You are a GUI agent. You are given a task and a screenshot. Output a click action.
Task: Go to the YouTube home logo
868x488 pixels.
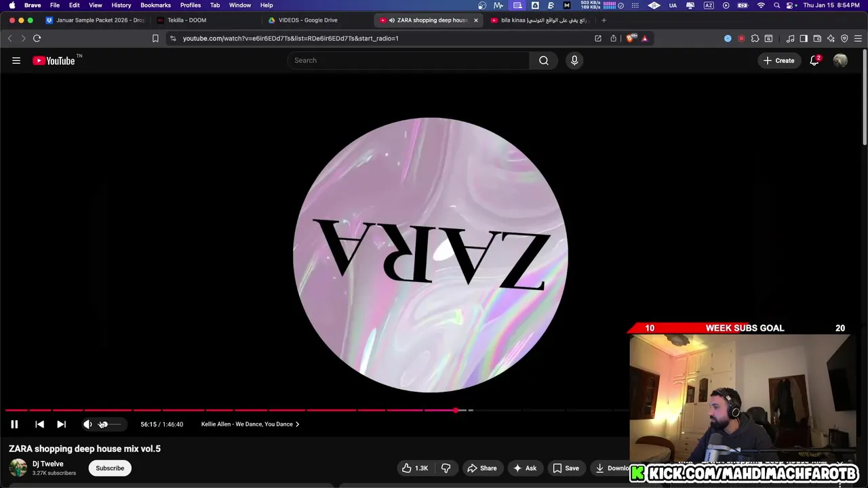(54, 60)
